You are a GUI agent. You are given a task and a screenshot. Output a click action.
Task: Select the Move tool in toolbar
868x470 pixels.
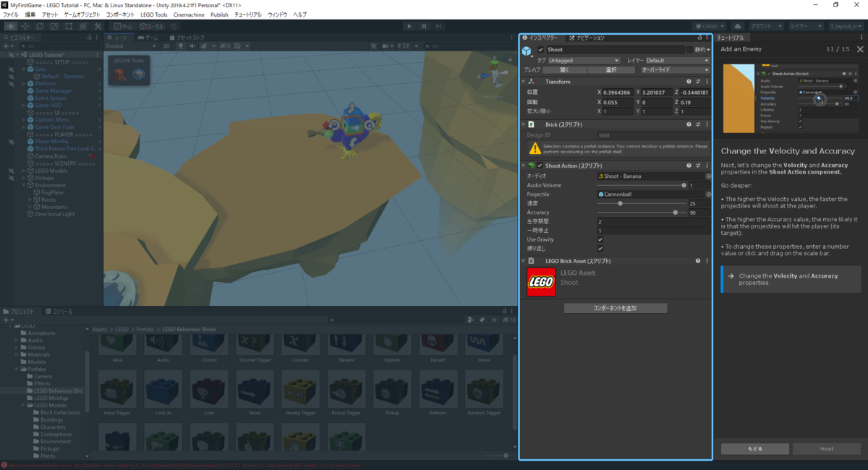click(26, 26)
